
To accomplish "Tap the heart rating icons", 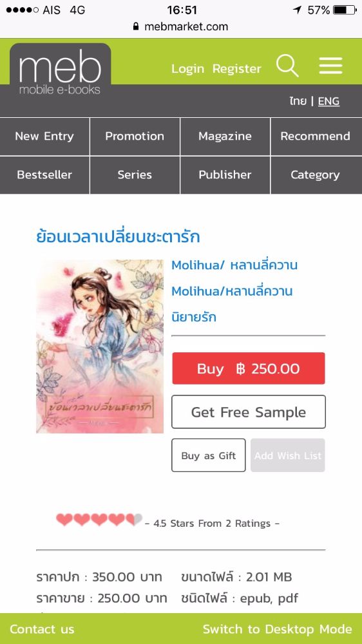I will click(99, 520).
